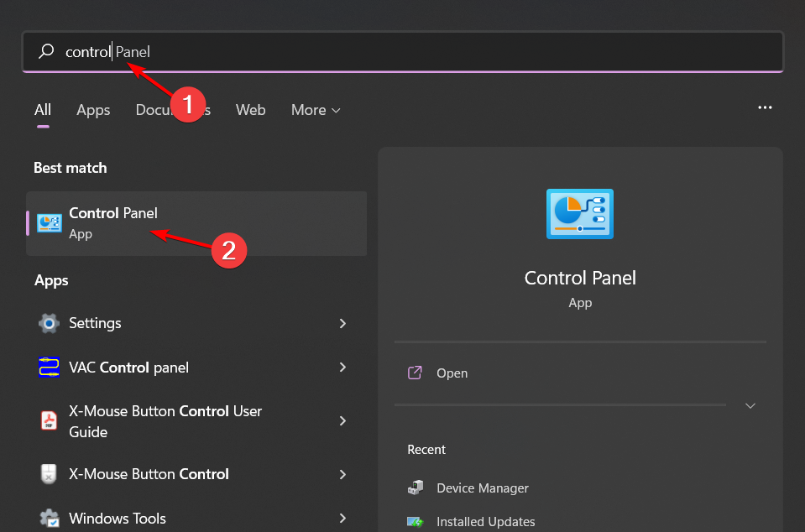Click the large Control Panel app icon
Viewport: 805px width, 532px height.
point(579,214)
